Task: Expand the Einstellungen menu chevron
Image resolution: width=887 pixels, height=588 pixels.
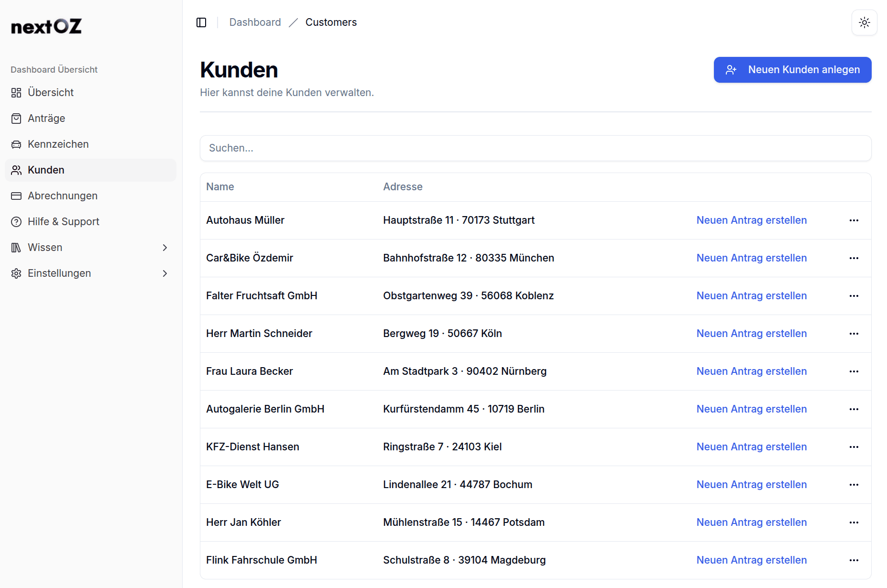Action: click(x=165, y=273)
